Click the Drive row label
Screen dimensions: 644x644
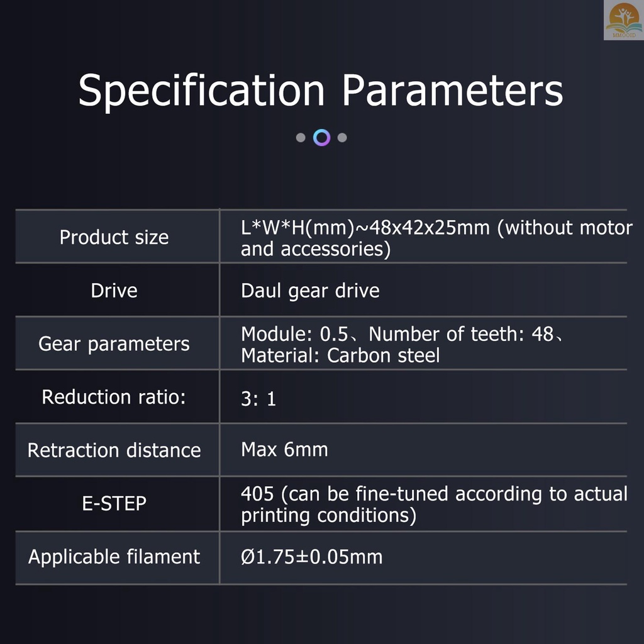tap(114, 291)
